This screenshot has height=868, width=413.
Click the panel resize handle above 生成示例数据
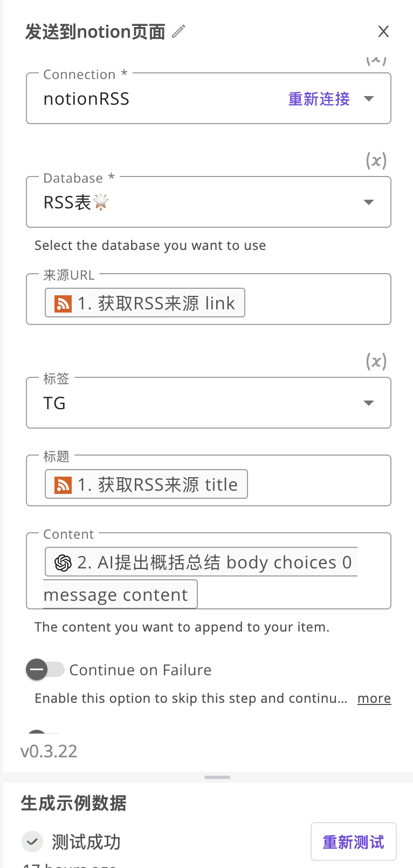(x=217, y=777)
